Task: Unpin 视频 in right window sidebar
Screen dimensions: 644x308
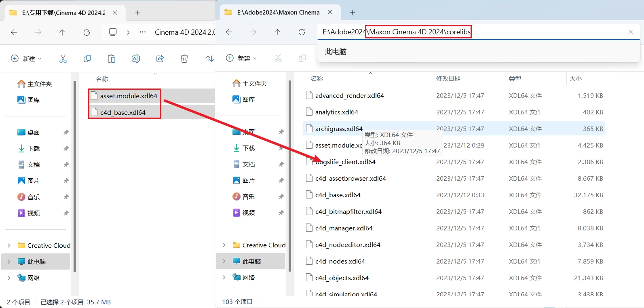Action: 281,213
